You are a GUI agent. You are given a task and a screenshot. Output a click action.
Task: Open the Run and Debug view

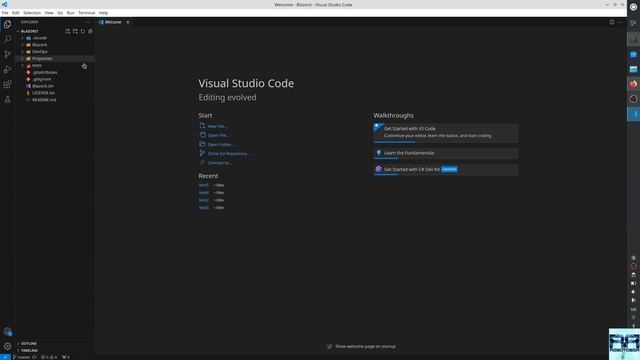(7, 69)
